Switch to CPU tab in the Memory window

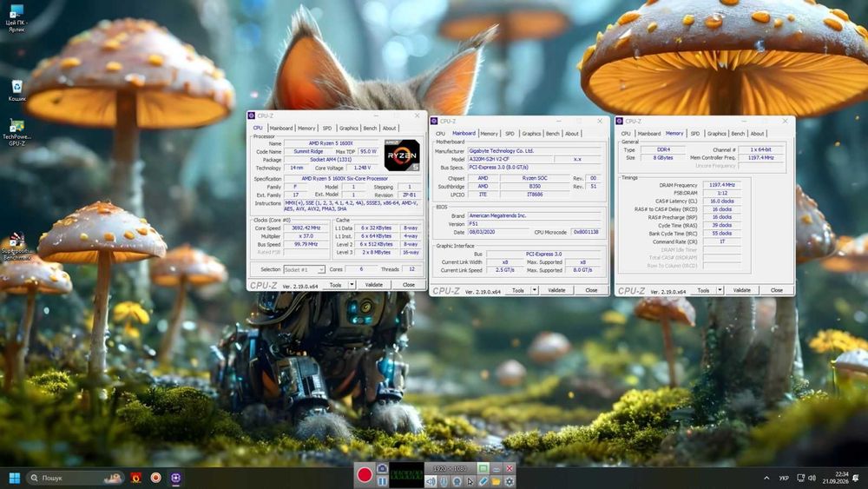coord(626,134)
